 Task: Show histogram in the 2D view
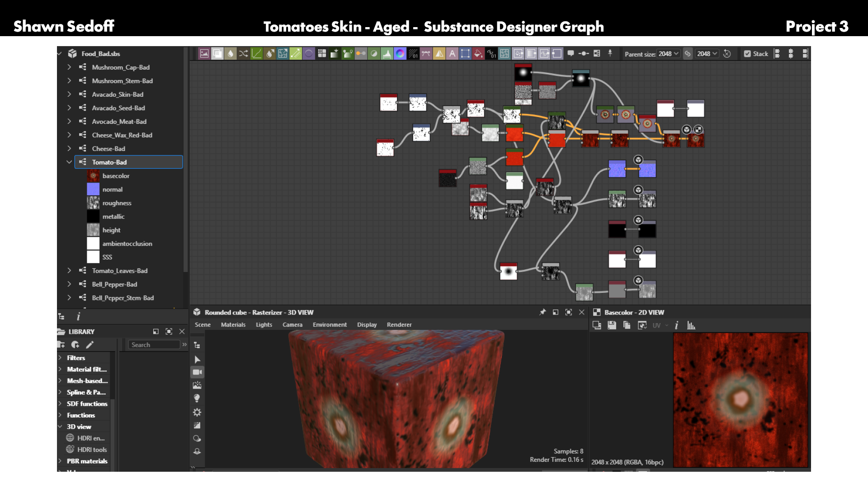[691, 325]
